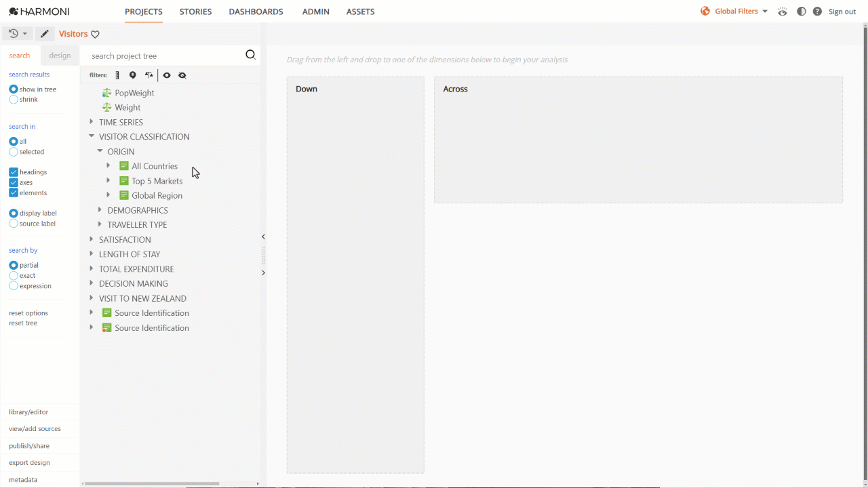Toggle the contrast half-circle icon
This screenshot has width=868, height=488.
802,12
